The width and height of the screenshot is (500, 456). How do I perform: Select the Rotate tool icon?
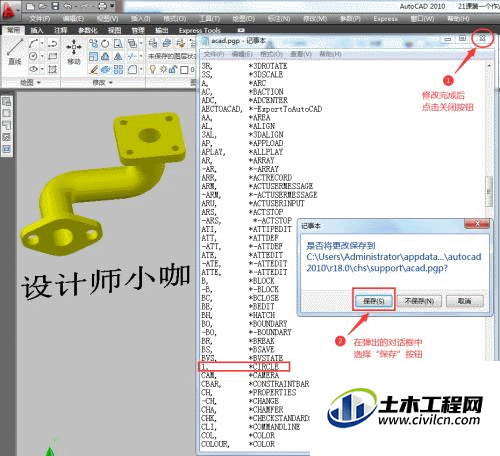point(105,43)
